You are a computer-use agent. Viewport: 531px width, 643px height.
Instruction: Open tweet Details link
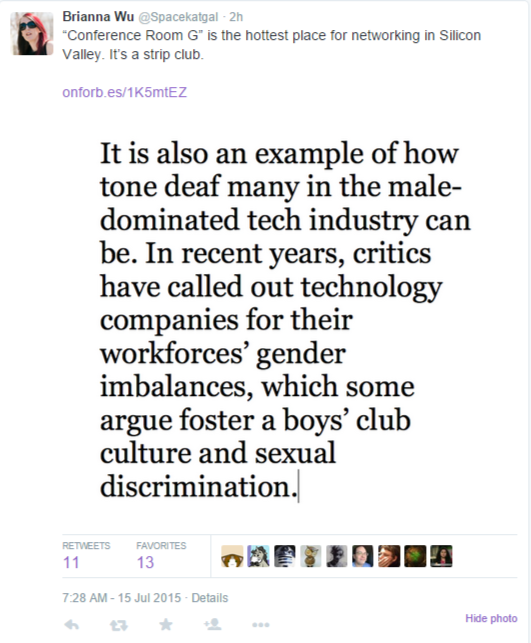(x=210, y=597)
